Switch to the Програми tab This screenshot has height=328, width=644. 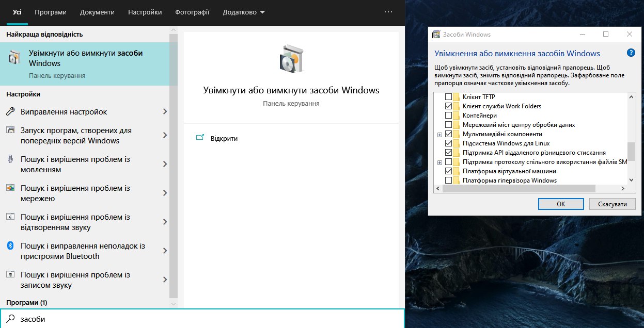(x=51, y=12)
